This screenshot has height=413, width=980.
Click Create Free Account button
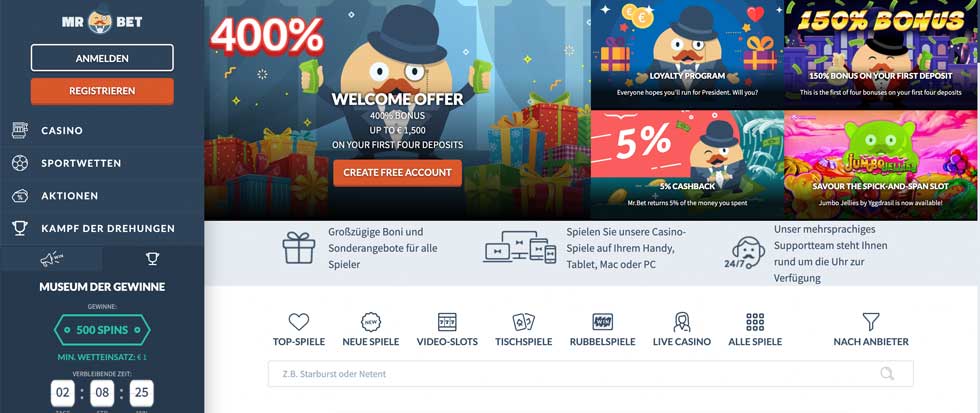pyautogui.click(x=397, y=172)
